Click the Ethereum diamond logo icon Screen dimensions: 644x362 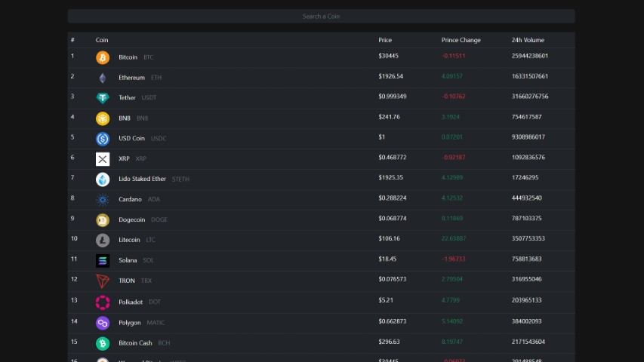[103, 78]
